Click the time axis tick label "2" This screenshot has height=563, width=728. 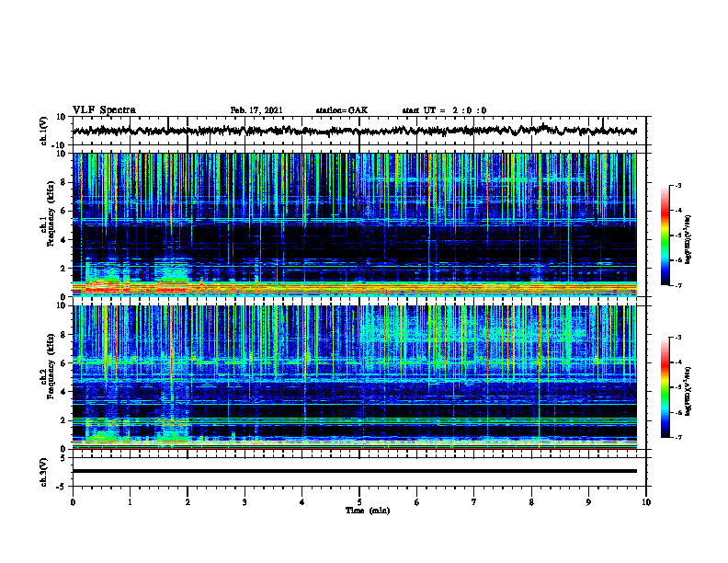(x=188, y=502)
